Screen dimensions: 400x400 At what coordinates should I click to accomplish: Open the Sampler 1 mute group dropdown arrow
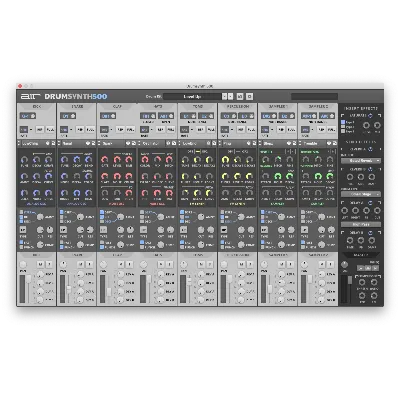point(273,129)
